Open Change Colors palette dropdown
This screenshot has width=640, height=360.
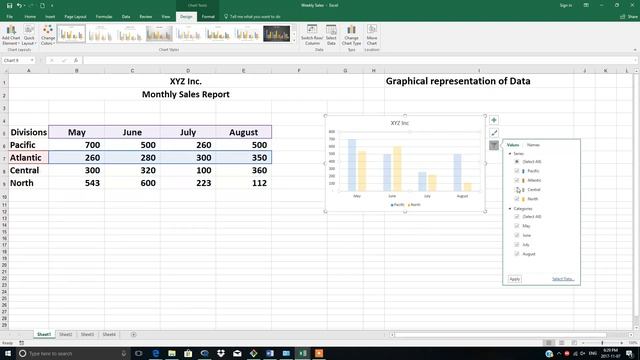click(48, 35)
